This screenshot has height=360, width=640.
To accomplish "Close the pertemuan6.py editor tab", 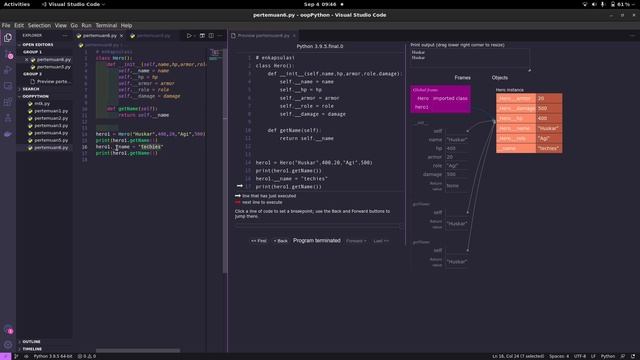I will [122, 36].
